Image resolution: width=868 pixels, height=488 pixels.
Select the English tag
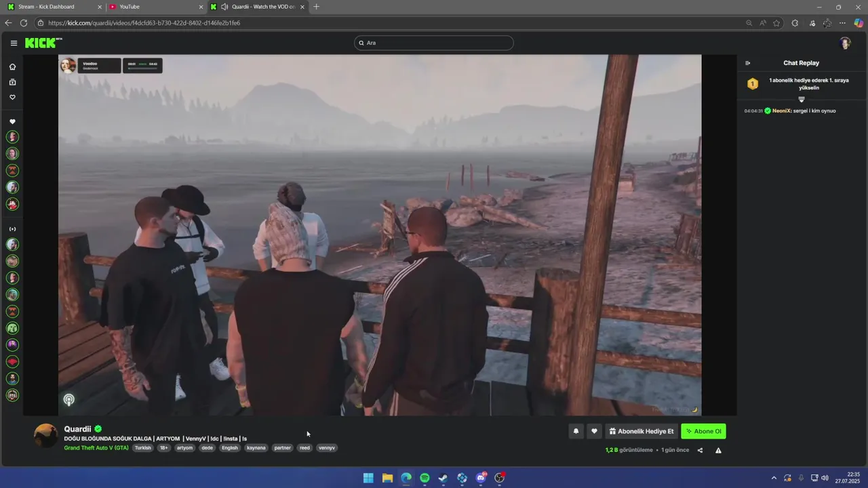click(230, 448)
